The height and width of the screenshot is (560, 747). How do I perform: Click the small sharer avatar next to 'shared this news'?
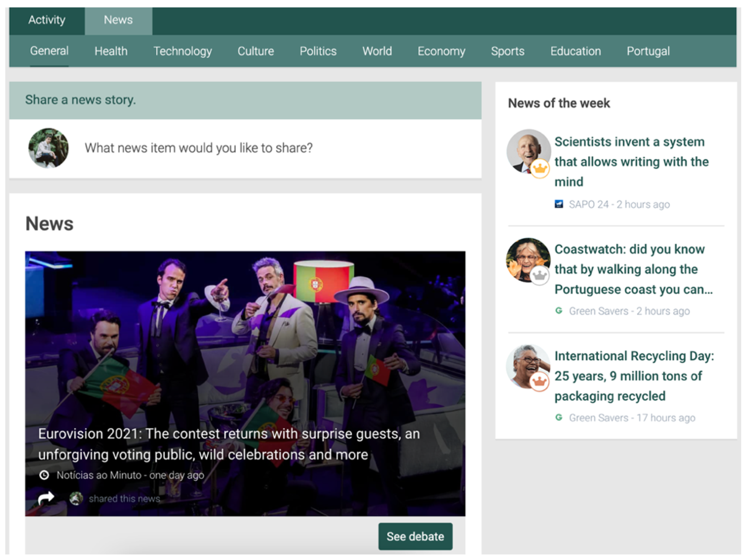click(76, 498)
